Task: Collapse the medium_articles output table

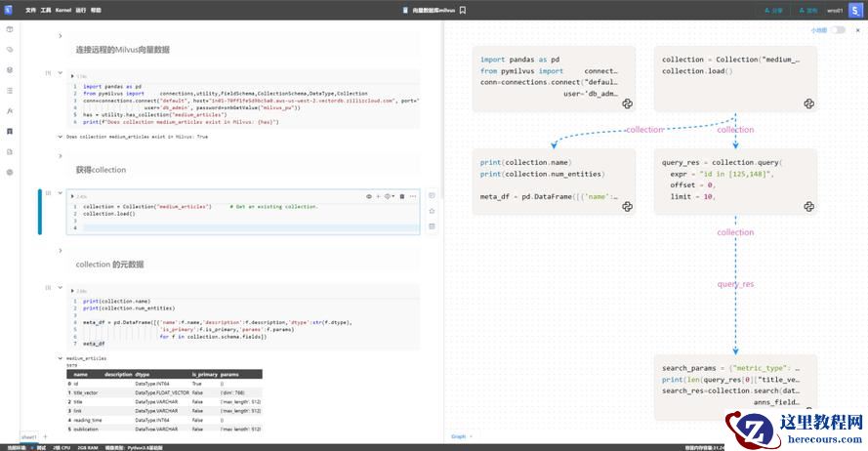Action: (x=59, y=358)
